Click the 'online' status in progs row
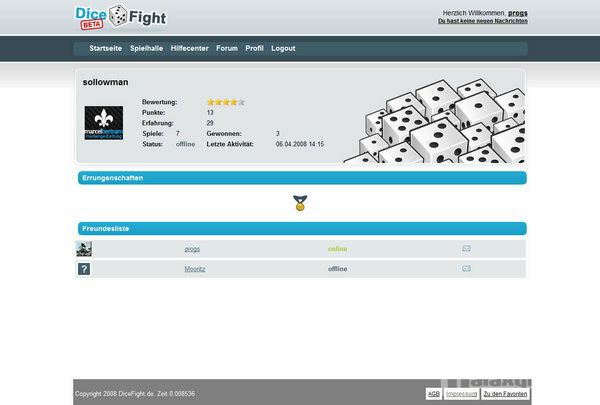This screenshot has height=405, width=600. (x=338, y=249)
